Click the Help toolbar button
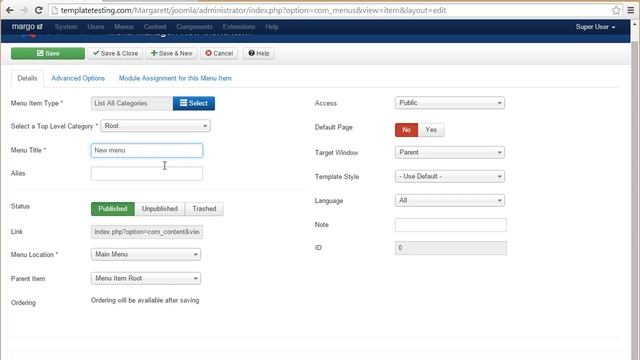Viewport: 640px width, 360px height. [x=259, y=53]
